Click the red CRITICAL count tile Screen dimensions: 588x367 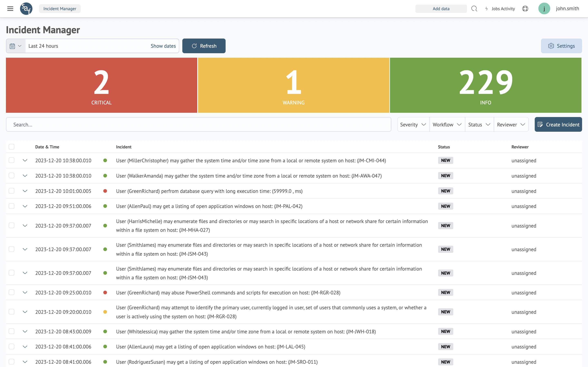(x=101, y=85)
